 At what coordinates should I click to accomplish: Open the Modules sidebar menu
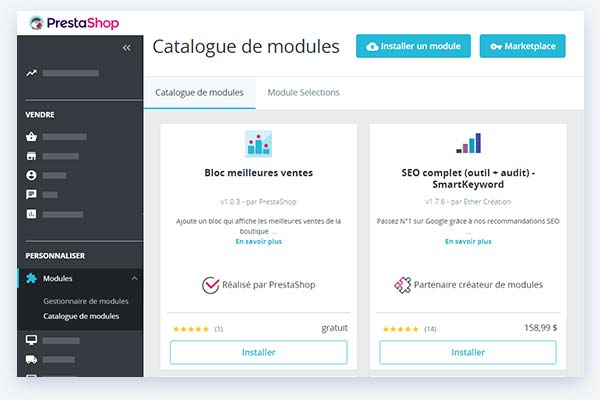click(x=80, y=278)
